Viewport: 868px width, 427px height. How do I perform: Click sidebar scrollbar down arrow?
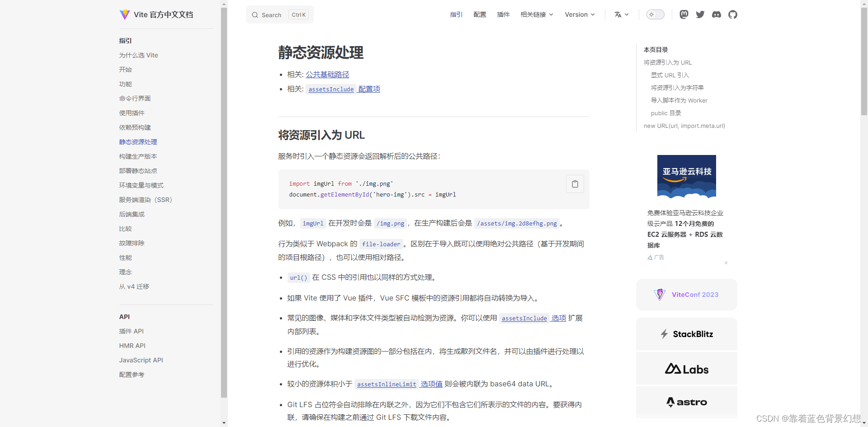(224, 423)
